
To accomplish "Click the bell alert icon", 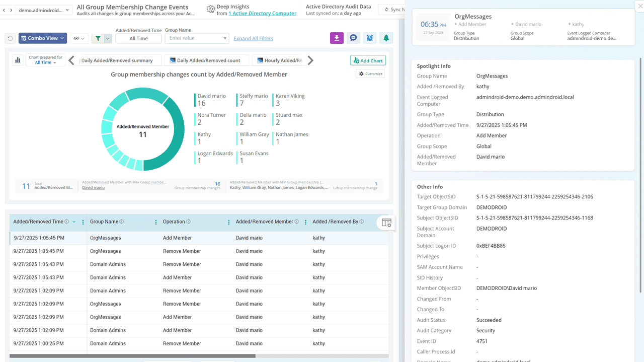I will [x=386, y=38].
